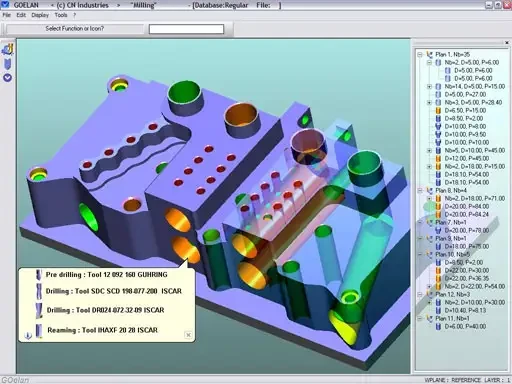
Task: Select the drill tool icon in left sidebar
Action: click(7, 64)
